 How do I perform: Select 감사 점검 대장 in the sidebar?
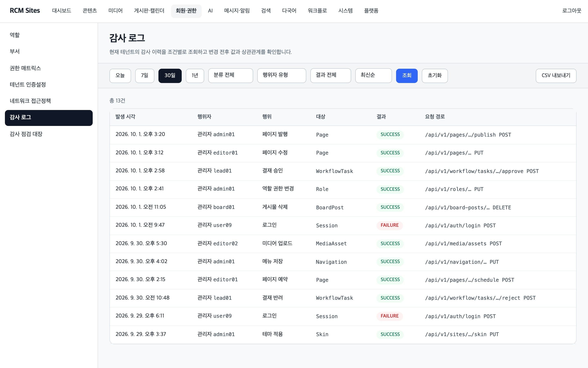tap(49, 134)
